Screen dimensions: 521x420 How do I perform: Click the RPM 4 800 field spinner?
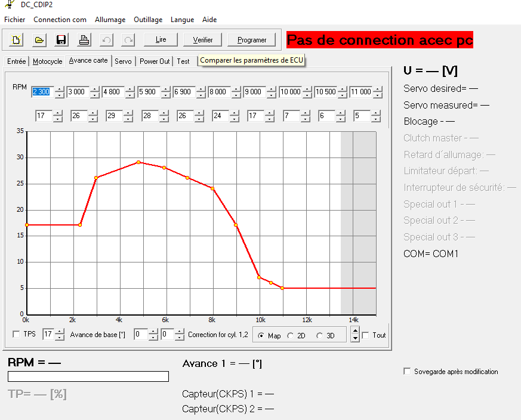click(130, 92)
